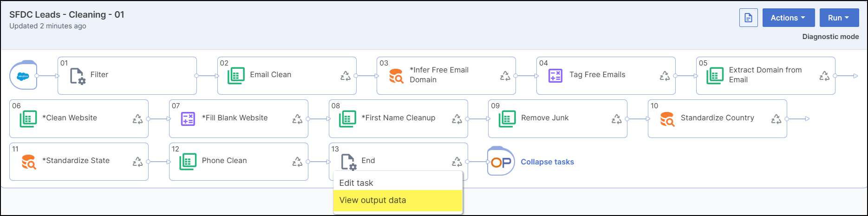The width and height of the screenshot is (868, 216).
Task: Choose Edit task from context menu
Action: 356,183
